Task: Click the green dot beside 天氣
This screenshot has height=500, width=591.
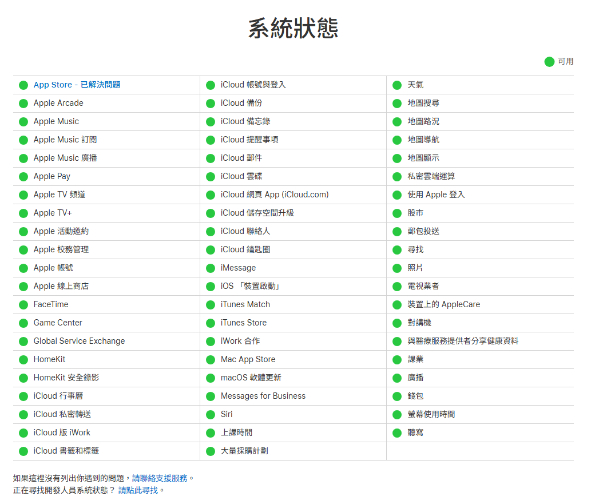Action: [x=397, y=85]
